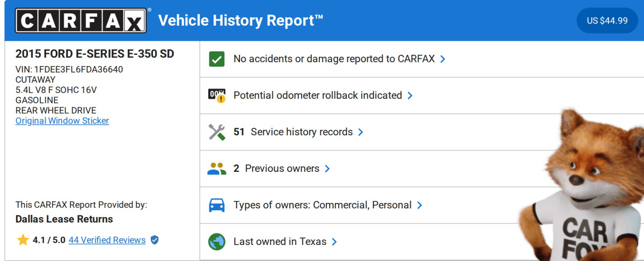Open the Original Window Sticker link

[x=62, y=121]
